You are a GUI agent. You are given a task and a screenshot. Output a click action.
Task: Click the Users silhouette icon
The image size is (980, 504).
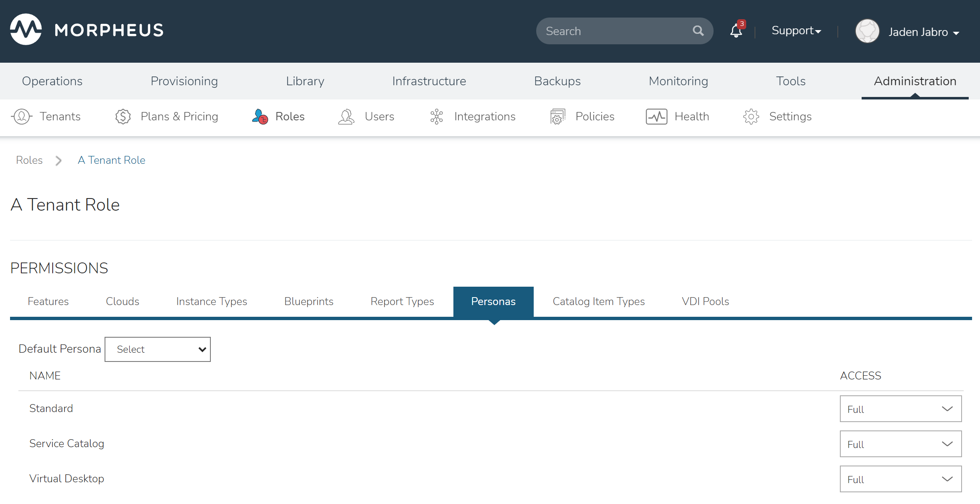346,117
